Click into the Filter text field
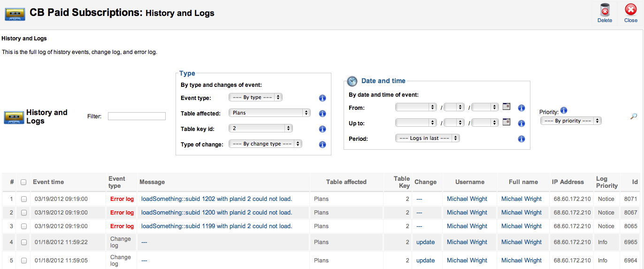644x269 pixels. coord(137,116)
